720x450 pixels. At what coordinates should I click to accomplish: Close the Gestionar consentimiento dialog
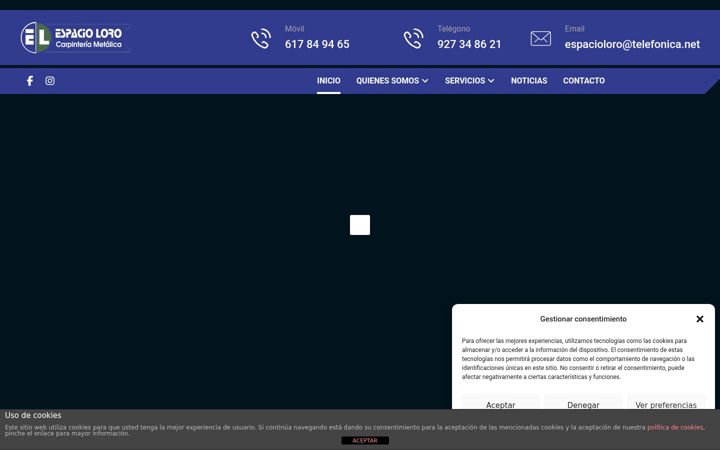pos(700,319)
